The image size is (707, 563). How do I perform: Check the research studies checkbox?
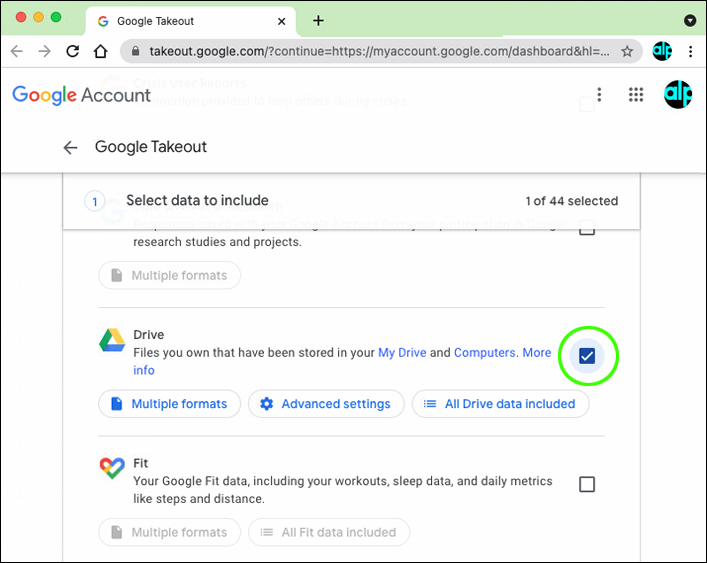pos(587,230)
